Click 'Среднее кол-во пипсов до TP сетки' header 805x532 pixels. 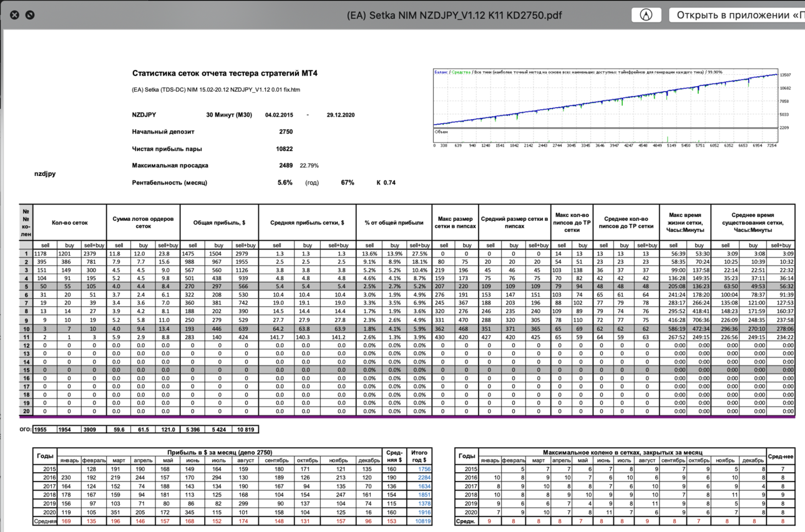(625, 223)
